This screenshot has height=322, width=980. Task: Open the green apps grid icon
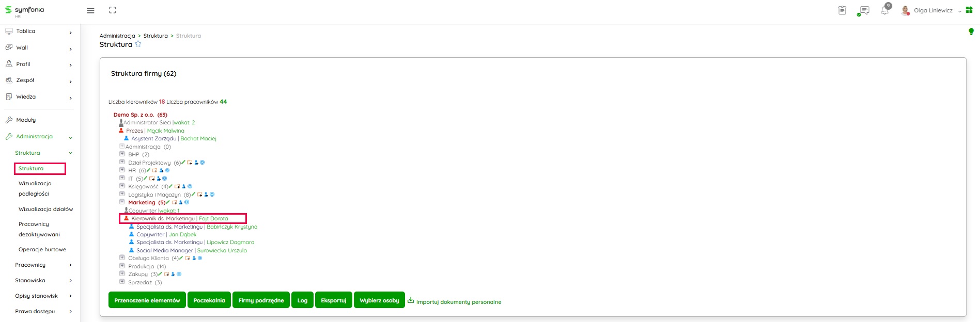(x=969, y=10)
